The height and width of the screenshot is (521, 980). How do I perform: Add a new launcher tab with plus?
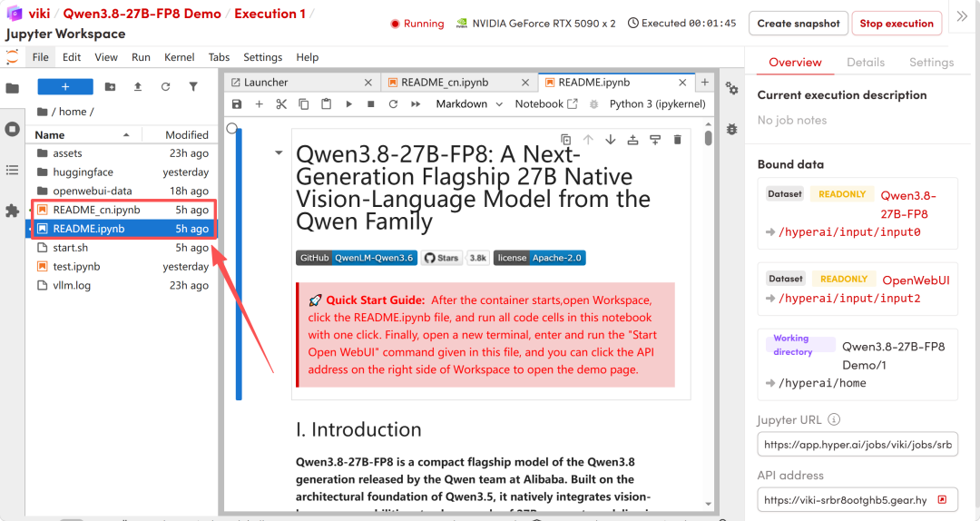pyautogui.click(x=704, y=82)
